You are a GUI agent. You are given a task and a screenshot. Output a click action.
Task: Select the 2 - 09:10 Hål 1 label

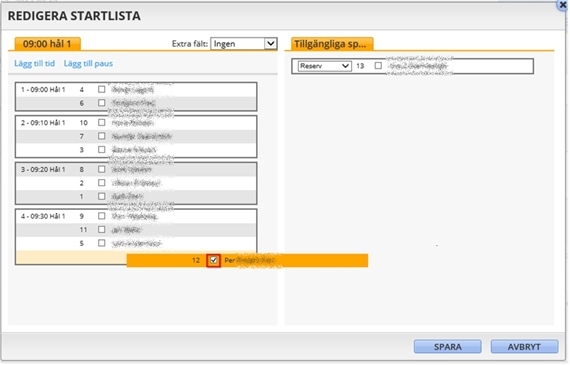(43, 123)
